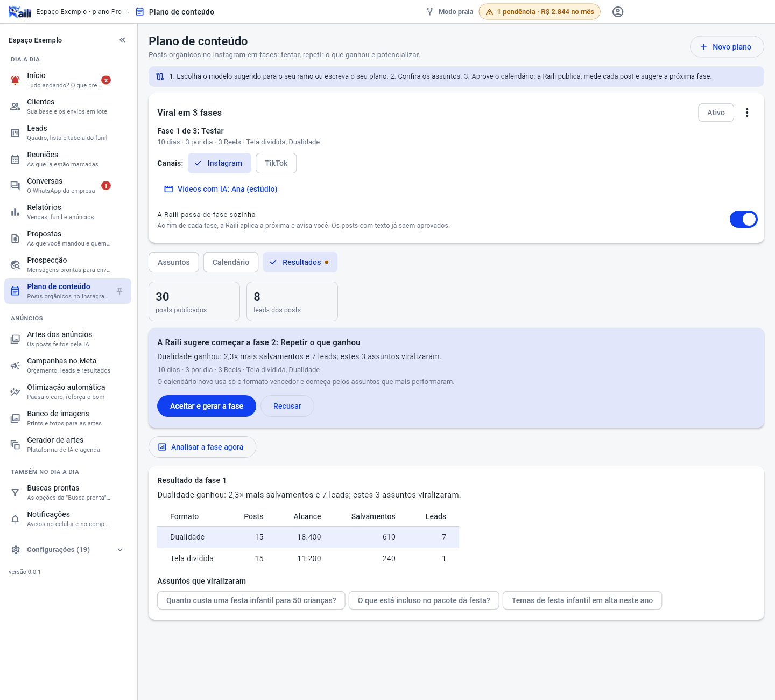Click the Recusar button

(287, 406)
